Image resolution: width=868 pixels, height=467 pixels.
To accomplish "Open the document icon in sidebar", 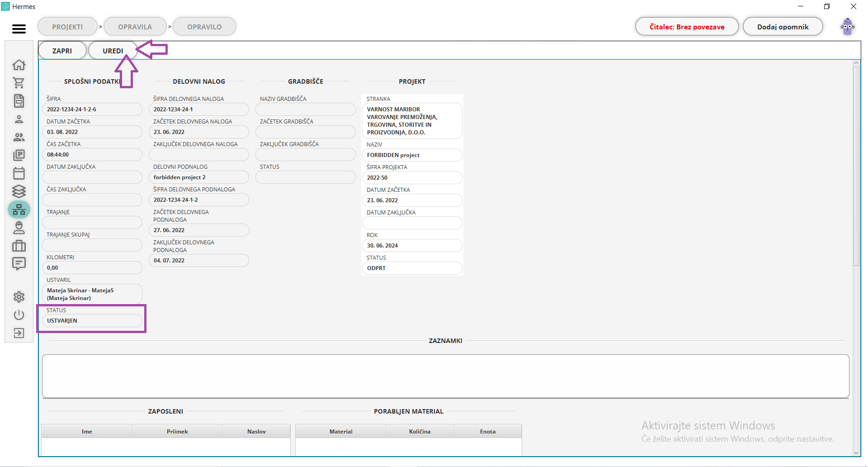I will (19, 101).
